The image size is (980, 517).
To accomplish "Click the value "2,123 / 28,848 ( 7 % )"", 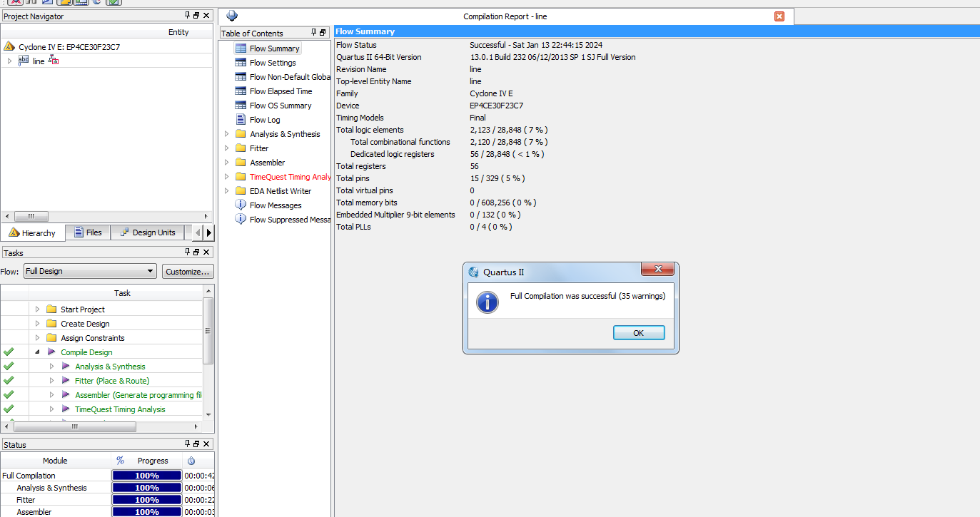I will click(x=509, y=130).
